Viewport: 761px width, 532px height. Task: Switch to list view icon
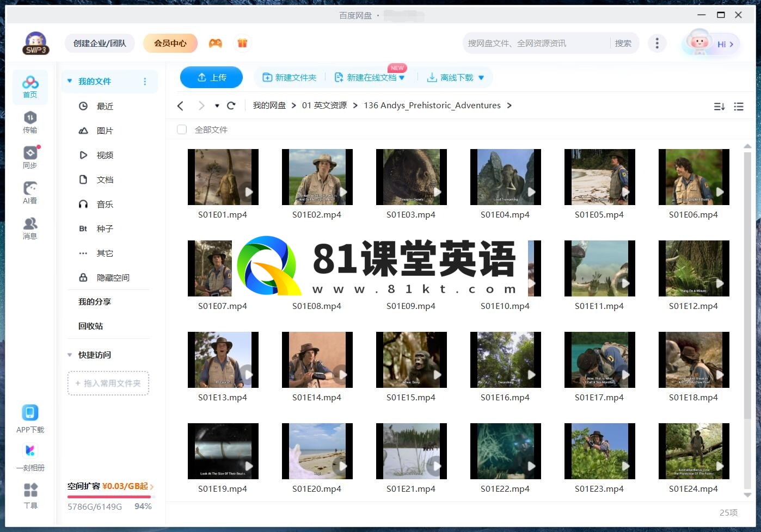click(x=739, y=106)
